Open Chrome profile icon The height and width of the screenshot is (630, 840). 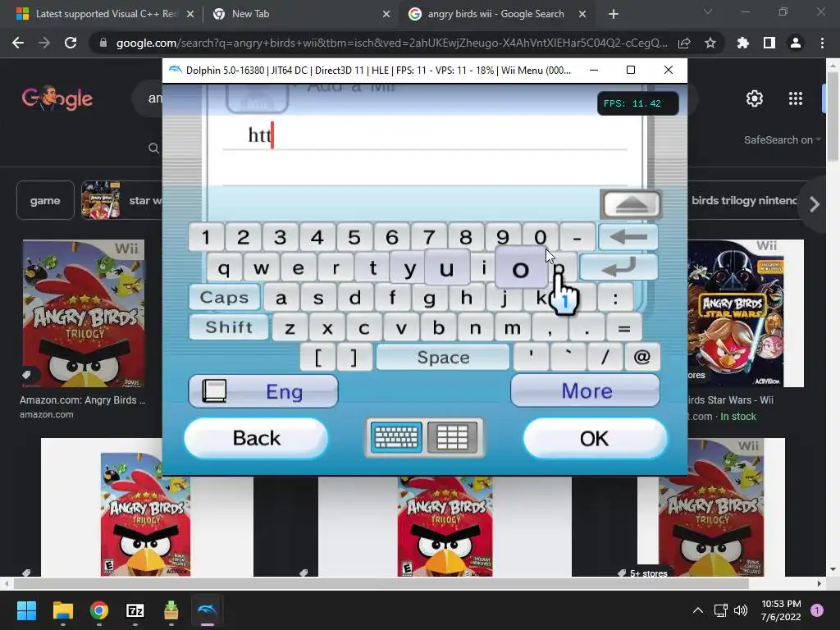coord(796,43)
